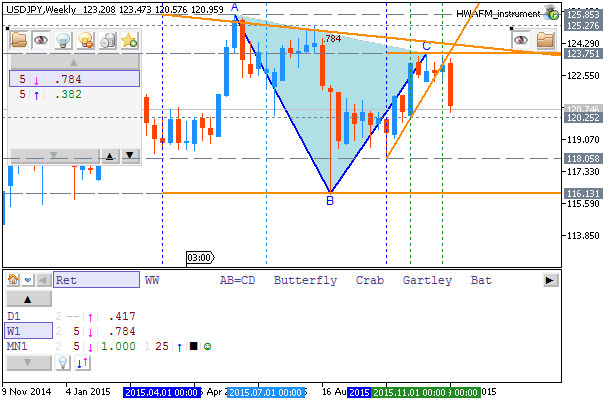614x403 pixels.
Task: Click the light bulb with minus sign icon
Action: (x=85, y=40)
